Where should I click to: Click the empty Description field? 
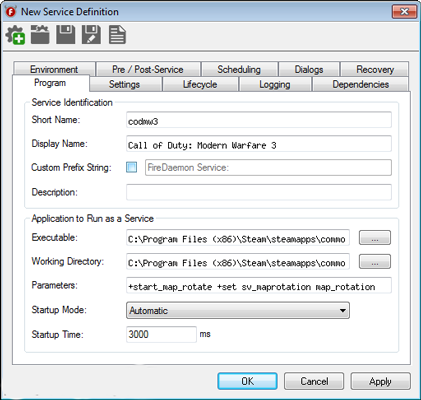(x=259, y=192)
